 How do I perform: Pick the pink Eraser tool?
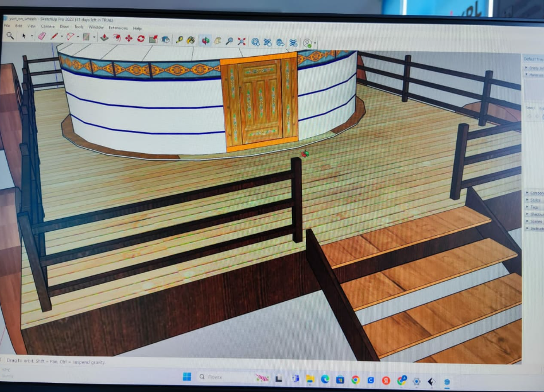(x=42, y=36)
